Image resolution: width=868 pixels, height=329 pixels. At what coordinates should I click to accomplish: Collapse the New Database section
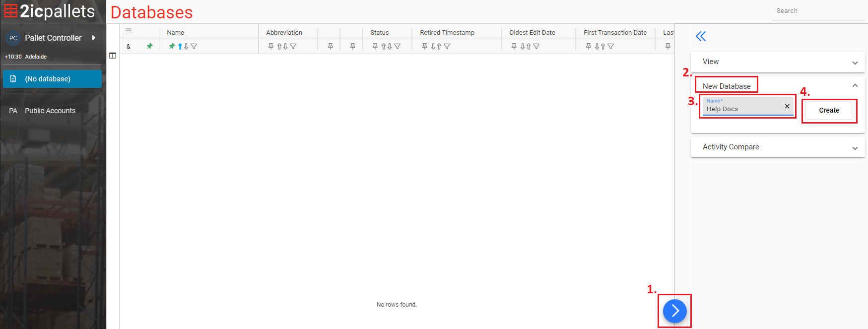pos(855,86)
